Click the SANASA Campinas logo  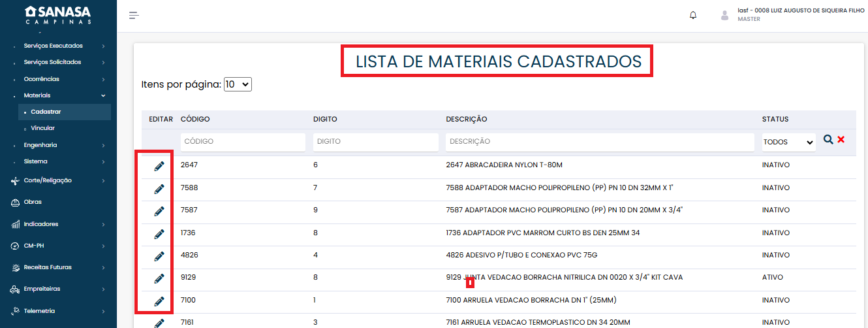58,15
